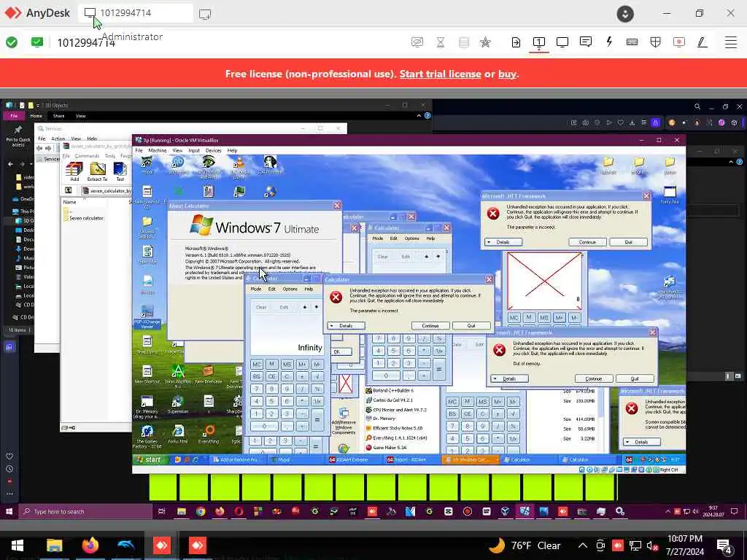
Task: Click WinRAR Extract To toolbar icon
Action: click(x=97, y=171)
